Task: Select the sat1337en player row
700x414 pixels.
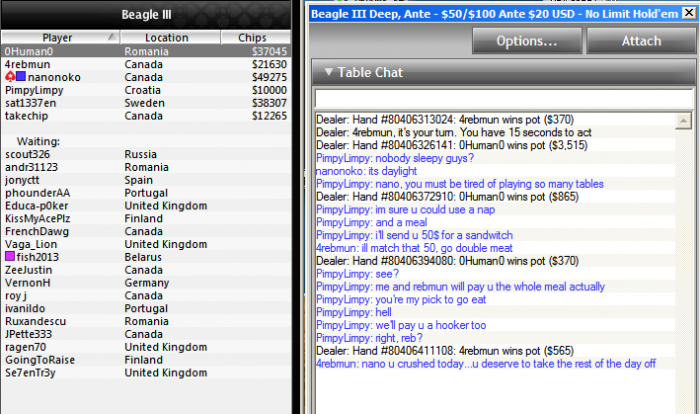Action: click(146, 103)
